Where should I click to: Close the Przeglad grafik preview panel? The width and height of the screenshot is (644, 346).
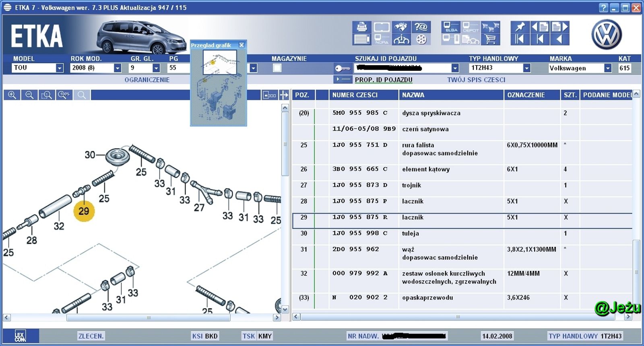click(x=242, y=45)
